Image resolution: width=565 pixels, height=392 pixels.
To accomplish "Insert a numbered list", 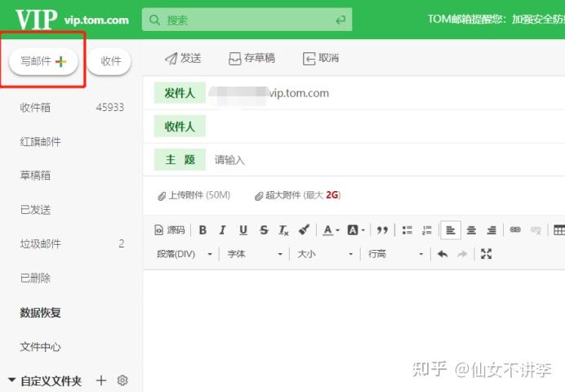I will click(x=427, y=229).
